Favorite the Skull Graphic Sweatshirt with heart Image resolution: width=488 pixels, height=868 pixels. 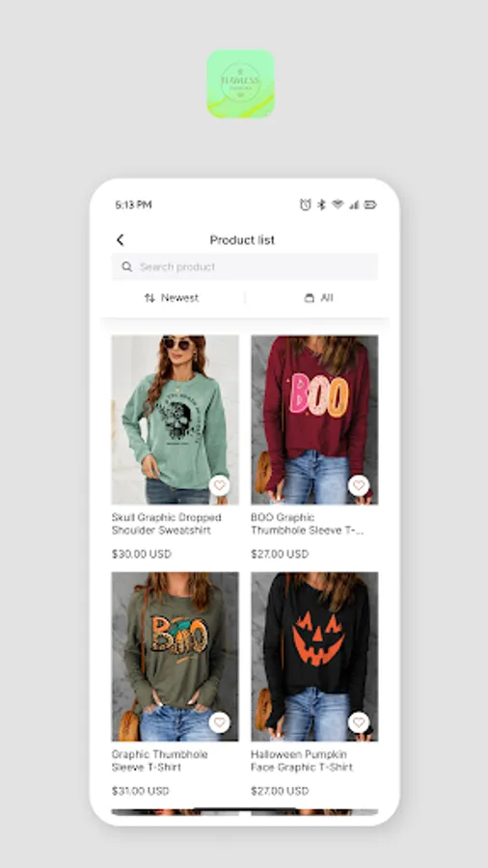click(220, 485)
